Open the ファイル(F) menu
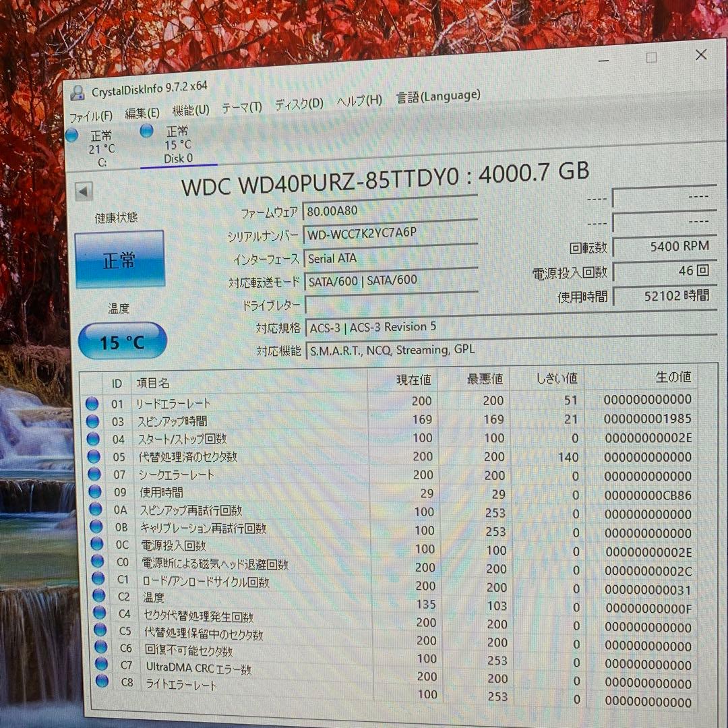The image size is (728, 728). 91,116
